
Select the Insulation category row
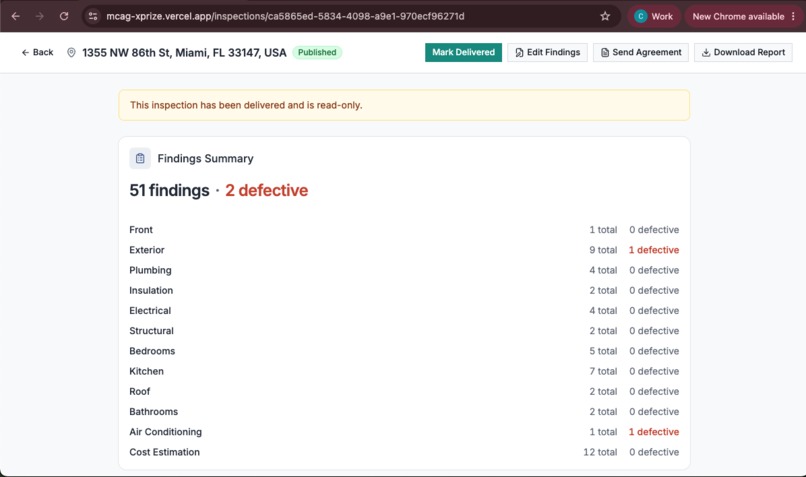click(x=404, y=290)
